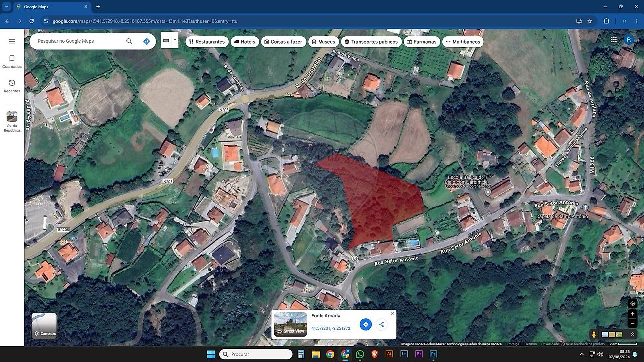Open the Google apps grid

(x=614, y=40)
